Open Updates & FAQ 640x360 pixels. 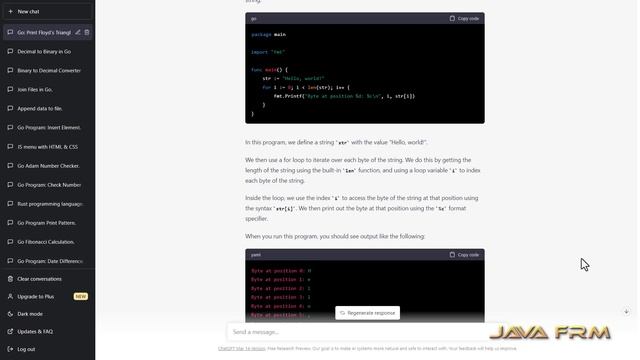coord(48,331)
